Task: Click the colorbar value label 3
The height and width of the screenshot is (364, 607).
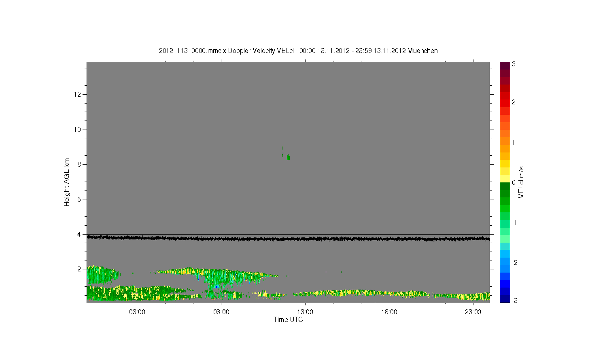Action: click(514, 64)
